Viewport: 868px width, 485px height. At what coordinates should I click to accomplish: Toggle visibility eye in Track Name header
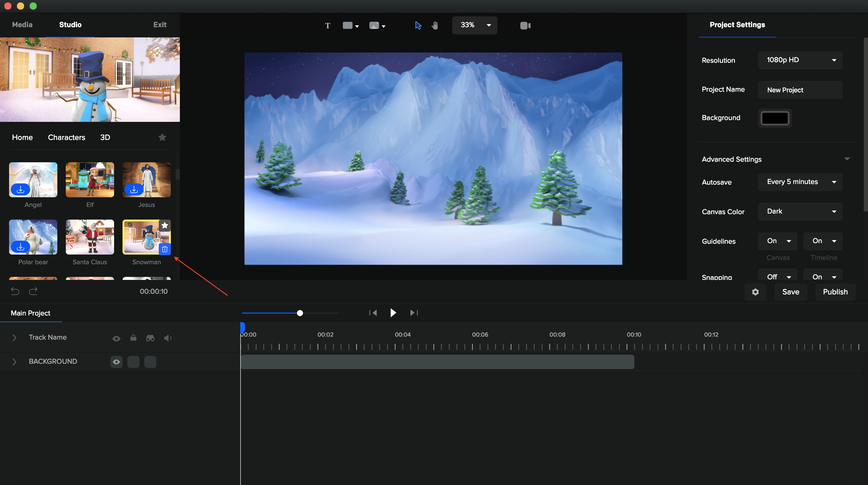[116, 338]
